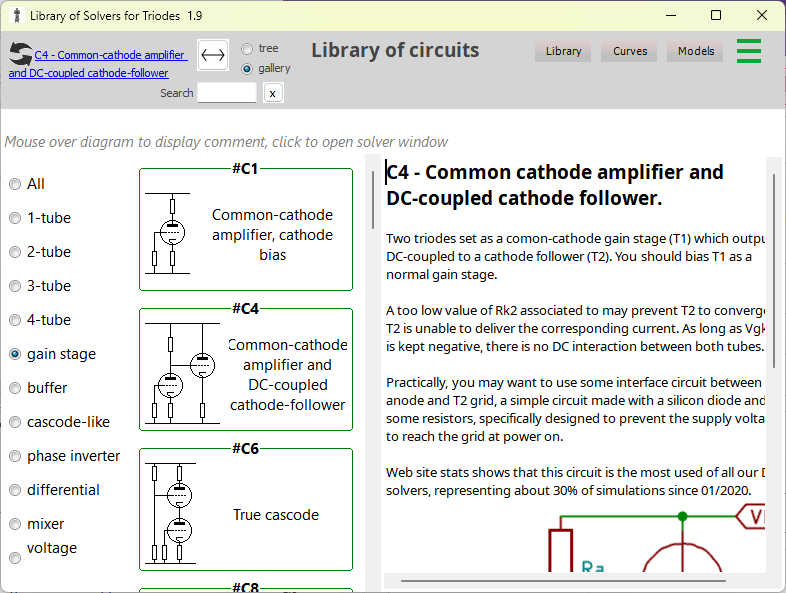The width and height of the screenshot is (786, 593).
Task: Click the 'Library of circuits' heading
Action: click(x=395, y=51)
